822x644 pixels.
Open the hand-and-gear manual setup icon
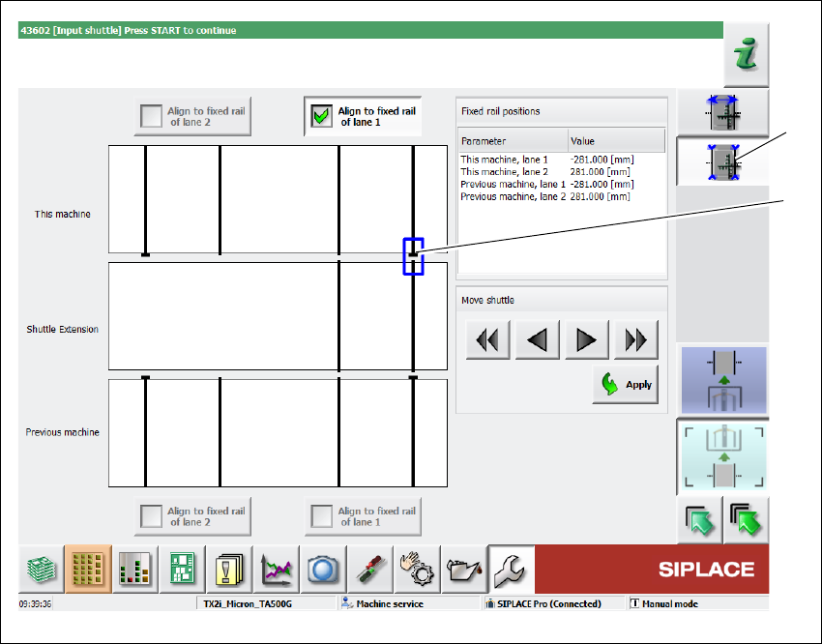point(418,570)
